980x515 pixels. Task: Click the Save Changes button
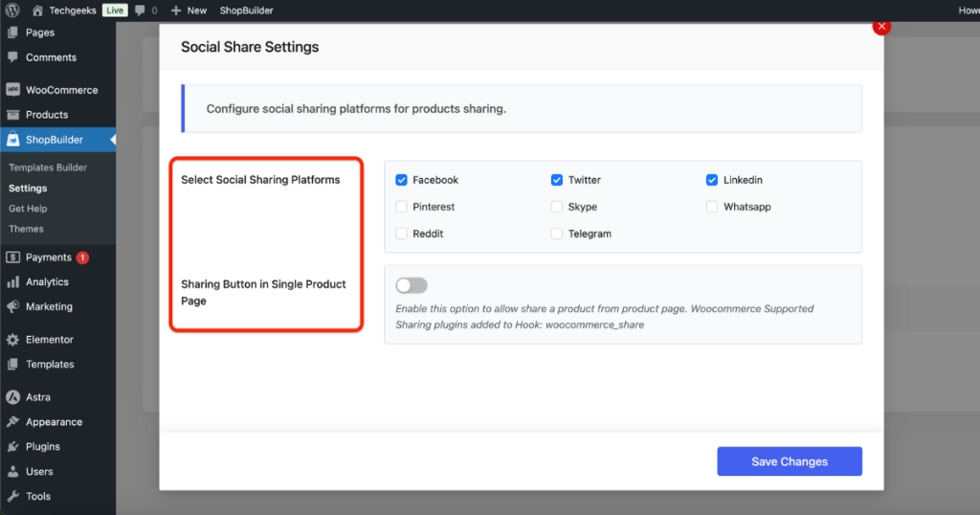(790, 461)
